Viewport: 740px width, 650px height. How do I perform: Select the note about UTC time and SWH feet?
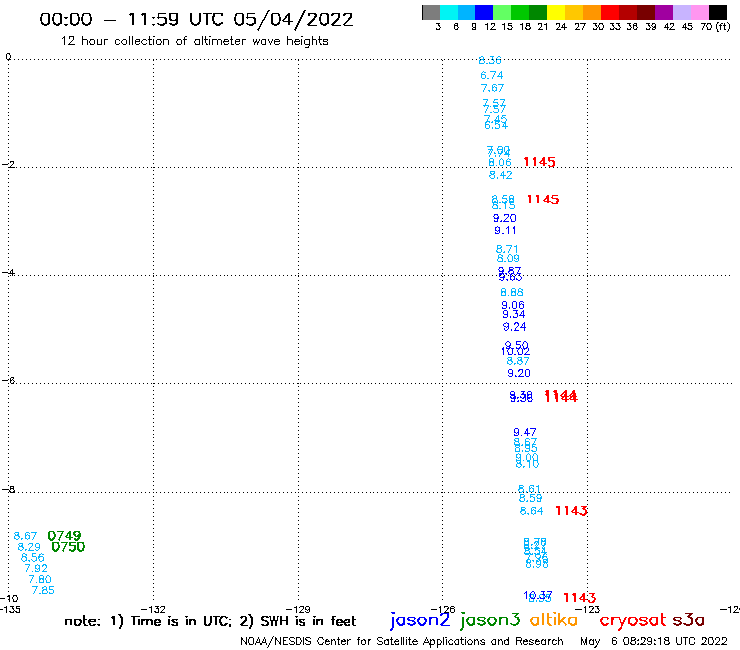[210, 621]
